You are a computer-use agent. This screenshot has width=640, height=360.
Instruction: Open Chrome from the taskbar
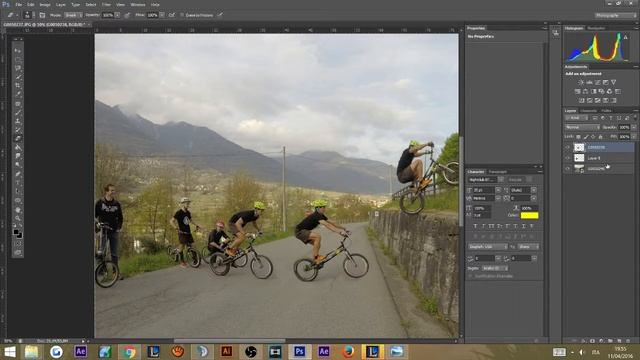click(x=129, y=351)
